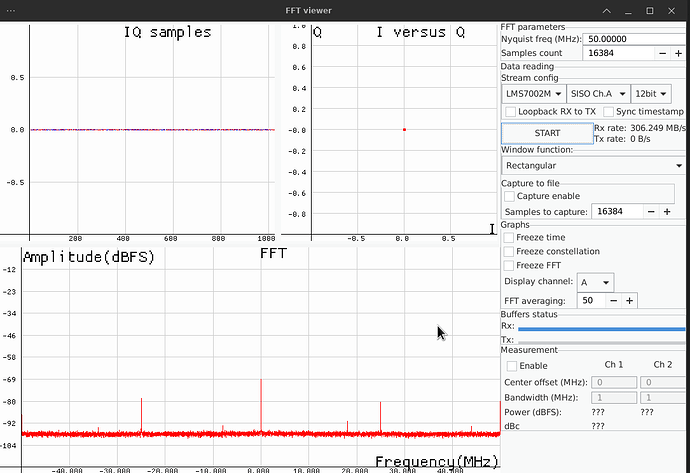This screenshot has height=473, width=690.
Task: Click minus on Samples to capture
Action: [652, 211]
